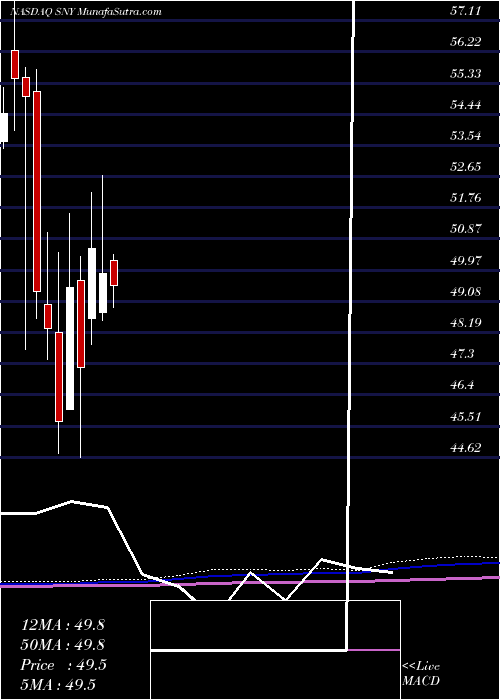This screenshot has height=700, width=500.
Task: Click the 45.51 price axis label
Action: click(x=465, y=416)
